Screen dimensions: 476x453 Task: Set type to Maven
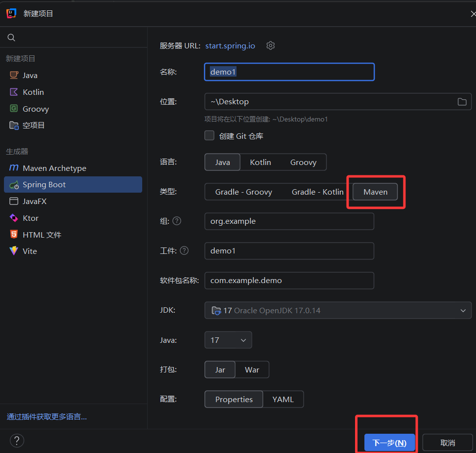(375, 192)
